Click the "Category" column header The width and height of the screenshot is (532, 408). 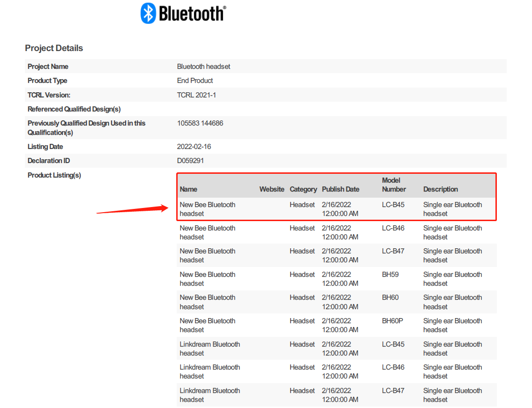pos(303,189)
